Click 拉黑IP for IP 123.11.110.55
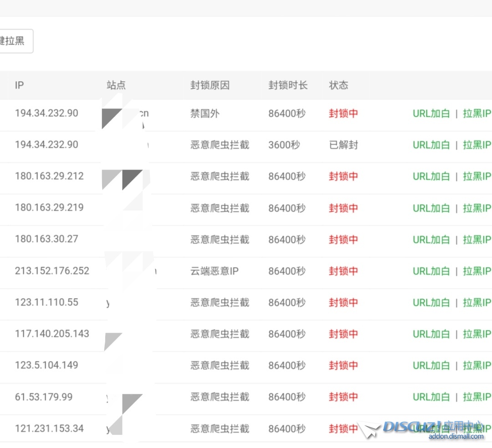Image resolution: width=492 pixels, height=448 pixels. 477,303
